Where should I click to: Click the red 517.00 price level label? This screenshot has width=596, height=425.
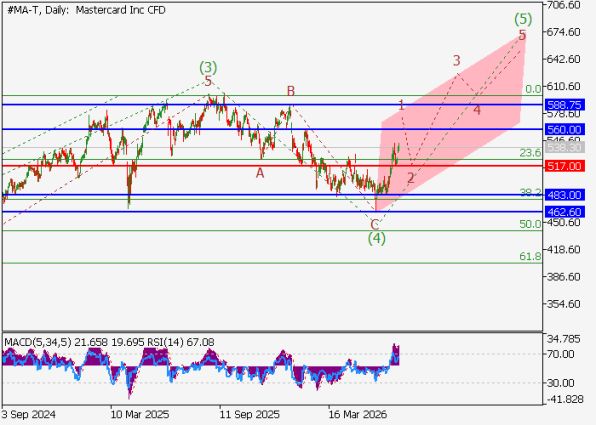pos(564,166)
